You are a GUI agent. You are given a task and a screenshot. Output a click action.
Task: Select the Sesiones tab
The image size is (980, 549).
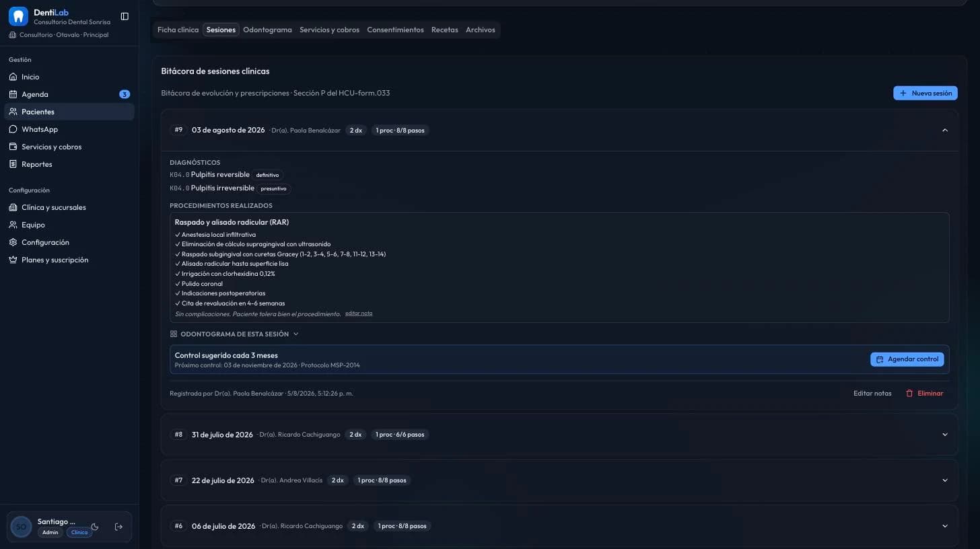click(221, 30)
